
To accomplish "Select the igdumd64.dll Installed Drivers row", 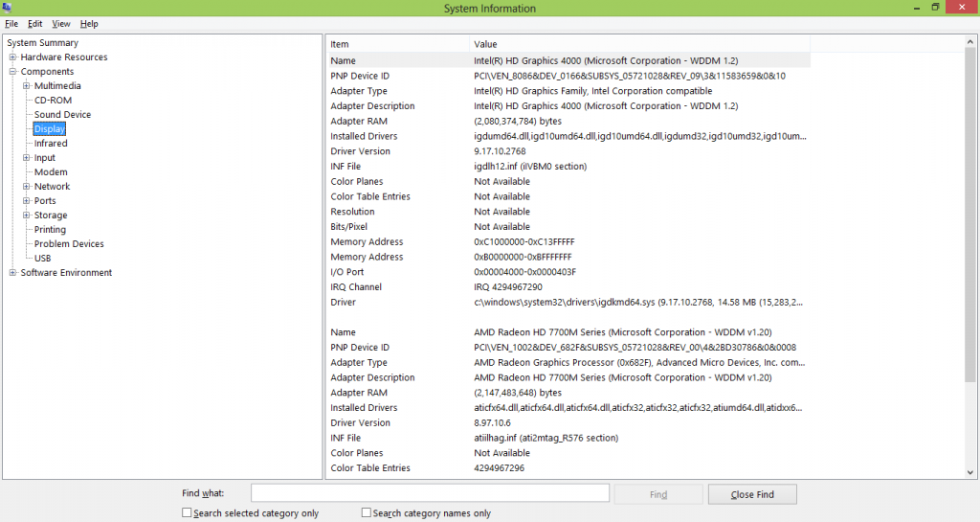I will 568,136.
